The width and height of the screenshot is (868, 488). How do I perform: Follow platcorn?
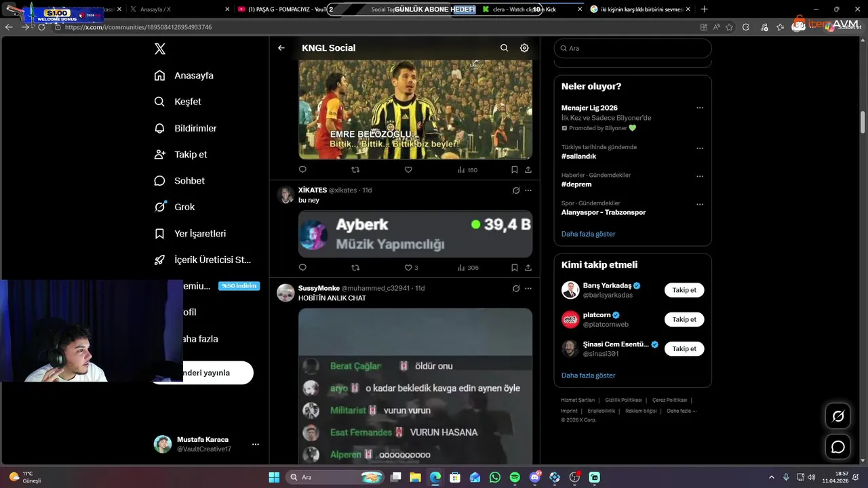tap(684, 319)
